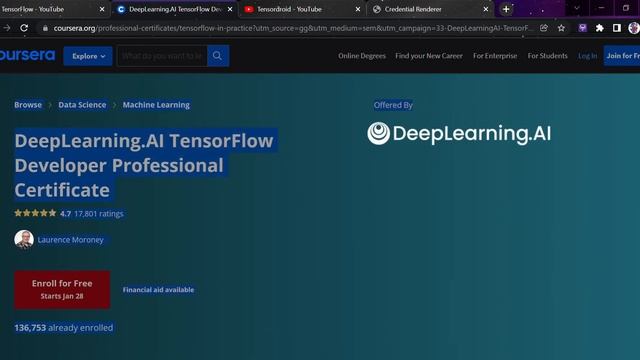Click the share page icon in address bar
Screen dimensions: 640x360
pos(544,28)
